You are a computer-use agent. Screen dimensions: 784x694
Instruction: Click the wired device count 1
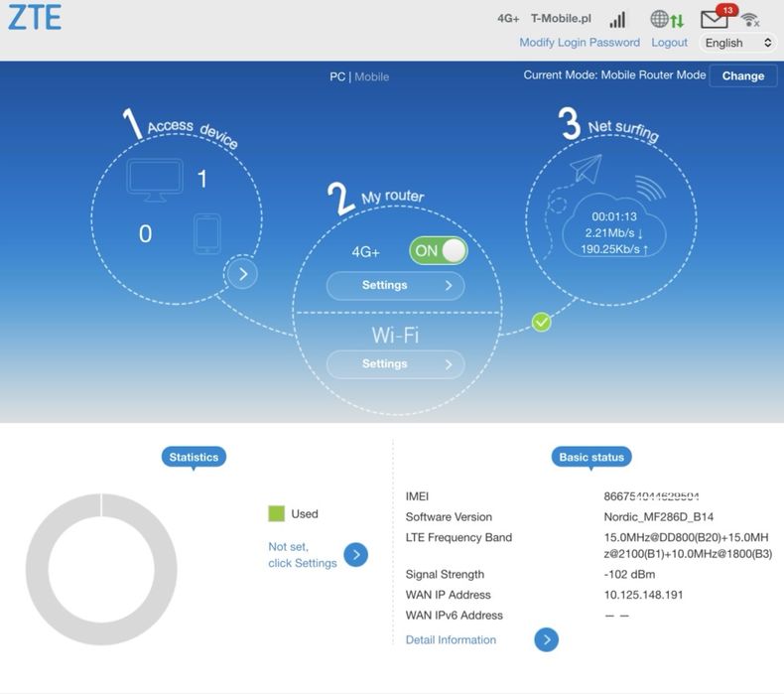pos(202,179)
